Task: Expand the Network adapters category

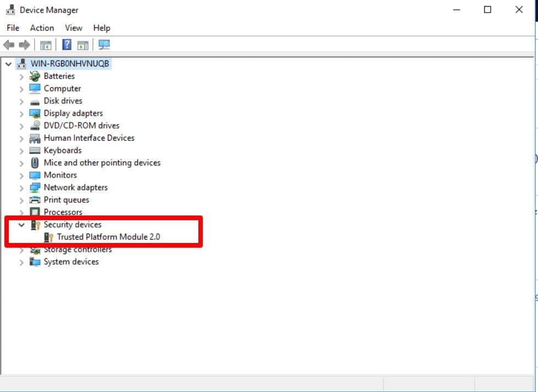Action: [x=21, y=187]
